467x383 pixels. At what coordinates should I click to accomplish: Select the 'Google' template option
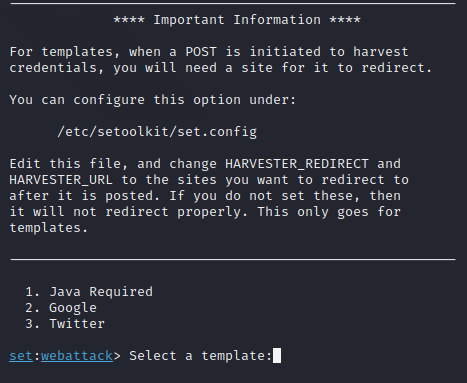(73, 308)
